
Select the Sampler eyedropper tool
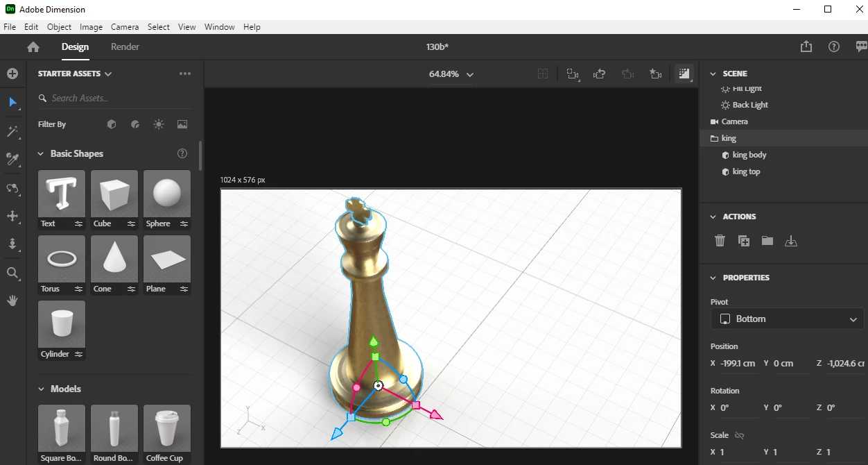click(12, 160)
